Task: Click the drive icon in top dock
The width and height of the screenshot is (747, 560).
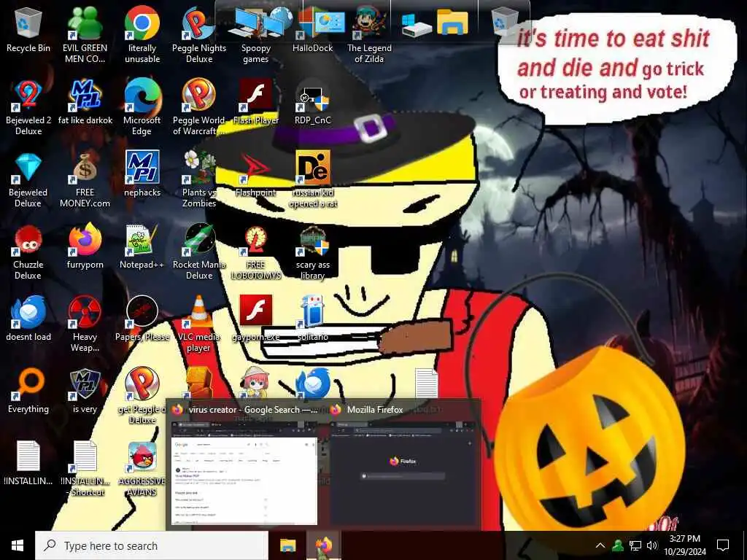Action: [x=417, y=25]
